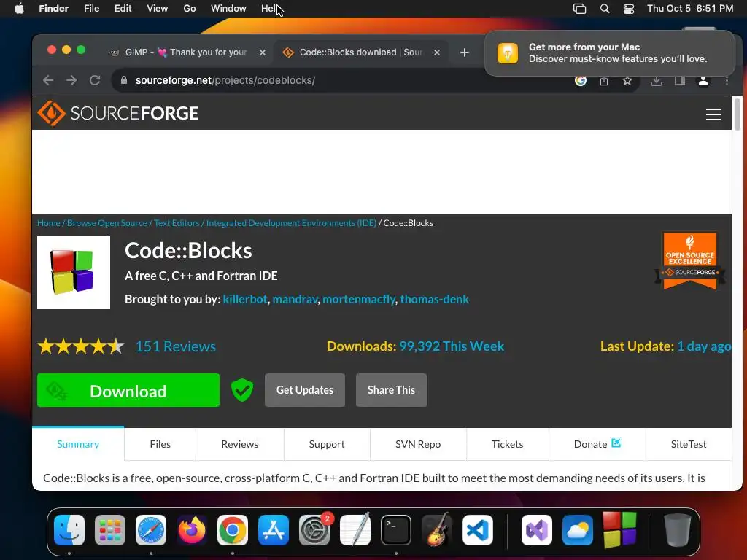Click the green Download button
This screenshot has width=747, height=560.
[x=128, y=390]
